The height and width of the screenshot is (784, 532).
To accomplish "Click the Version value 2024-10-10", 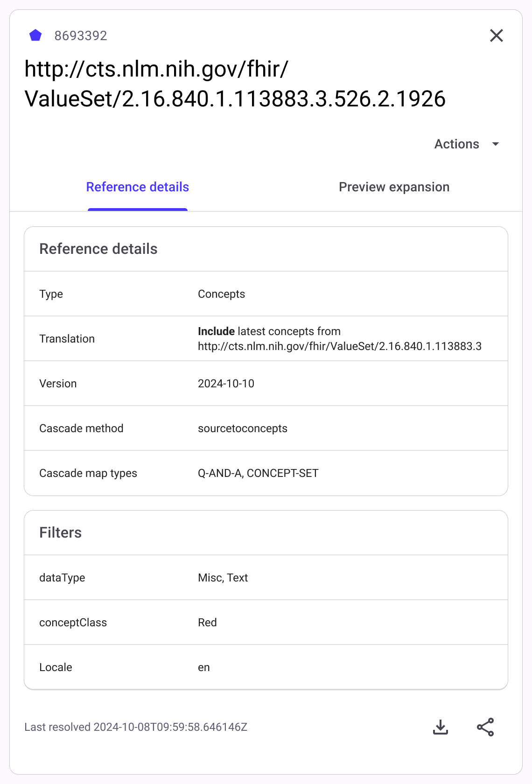I will pos(226,384).
